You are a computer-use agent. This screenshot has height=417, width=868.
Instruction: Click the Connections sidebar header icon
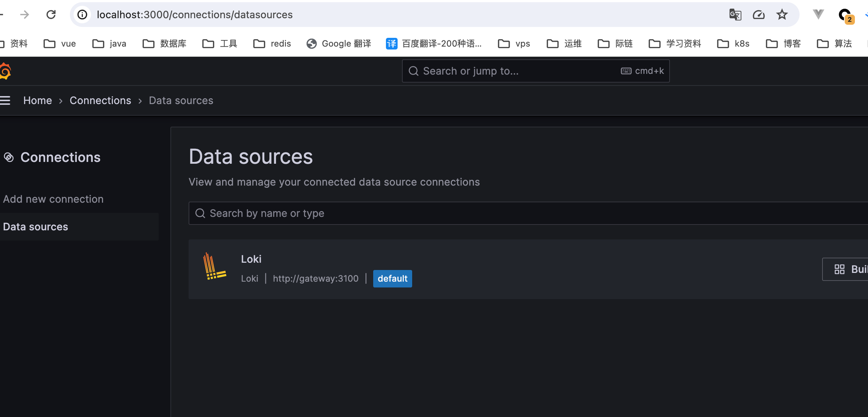pos(9,157)
